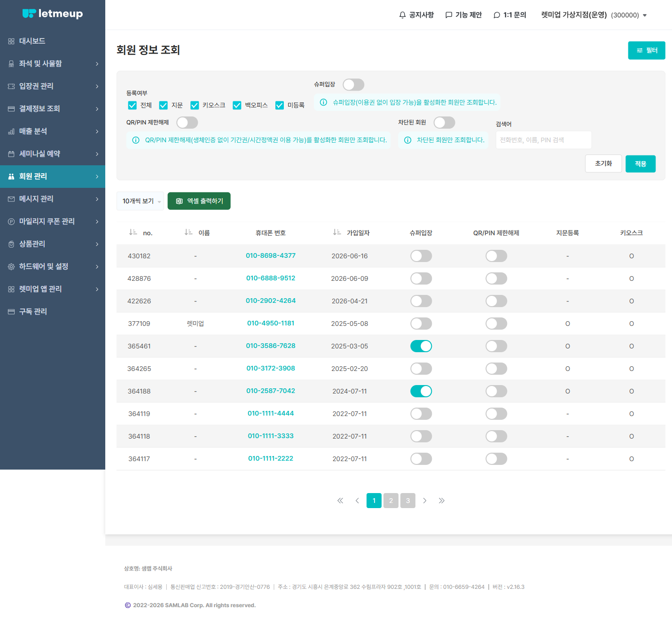Click the 1:1 문의 chat icon
672x633 pixels.
pos(497,15)
